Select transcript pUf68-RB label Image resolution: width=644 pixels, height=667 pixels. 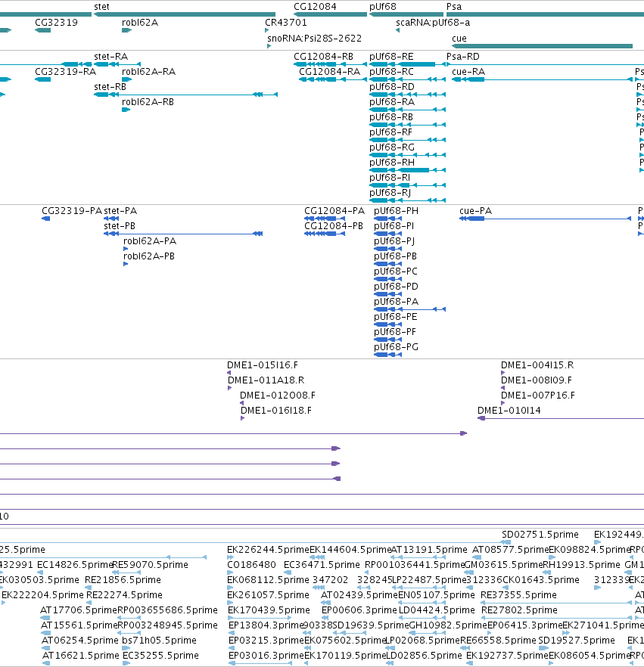tap(391, 116)
